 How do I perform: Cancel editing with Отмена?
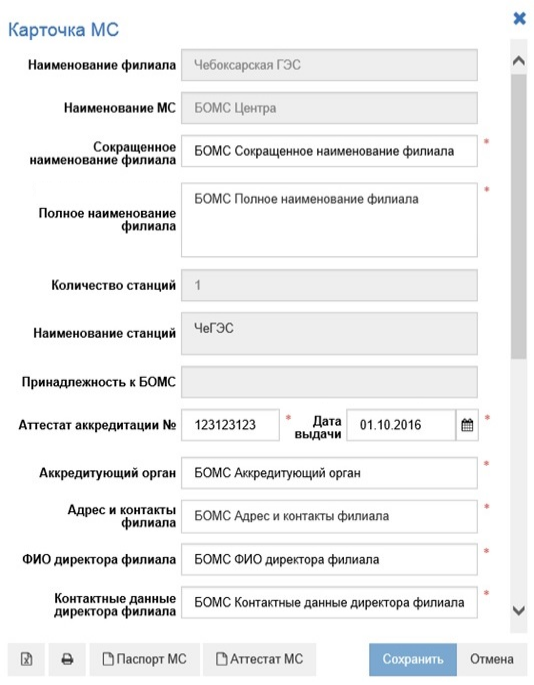tap(492, 659)
